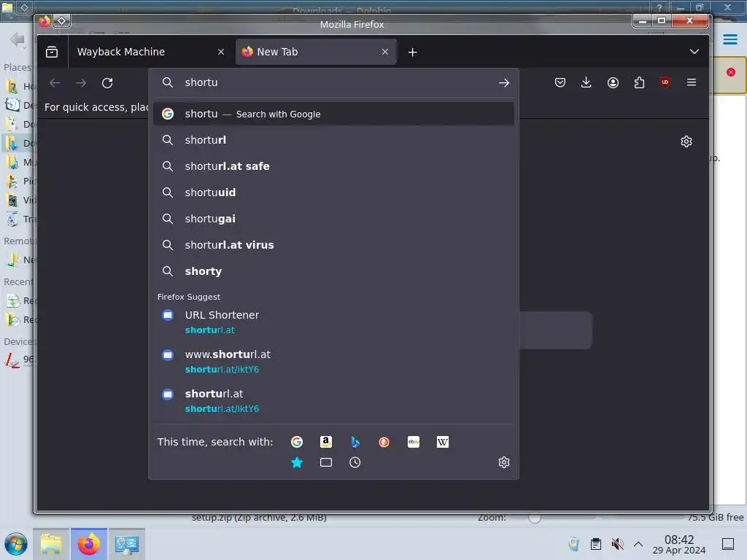Open the application launcher start button

point(16,544)
